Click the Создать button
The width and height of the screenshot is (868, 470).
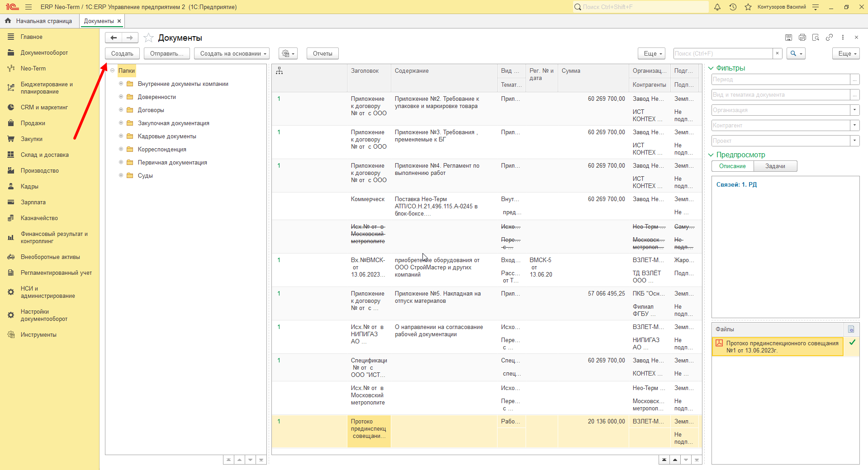(122, 54)
